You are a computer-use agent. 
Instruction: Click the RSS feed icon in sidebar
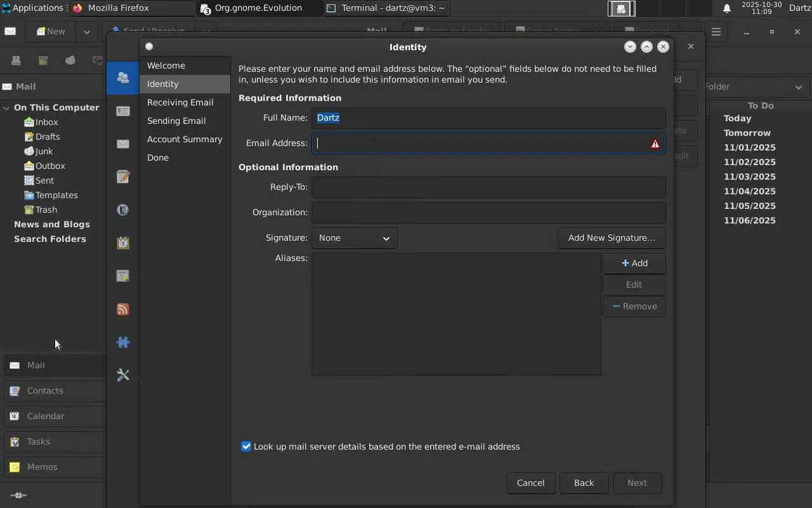pyautogui.click(x=123, y=309)
